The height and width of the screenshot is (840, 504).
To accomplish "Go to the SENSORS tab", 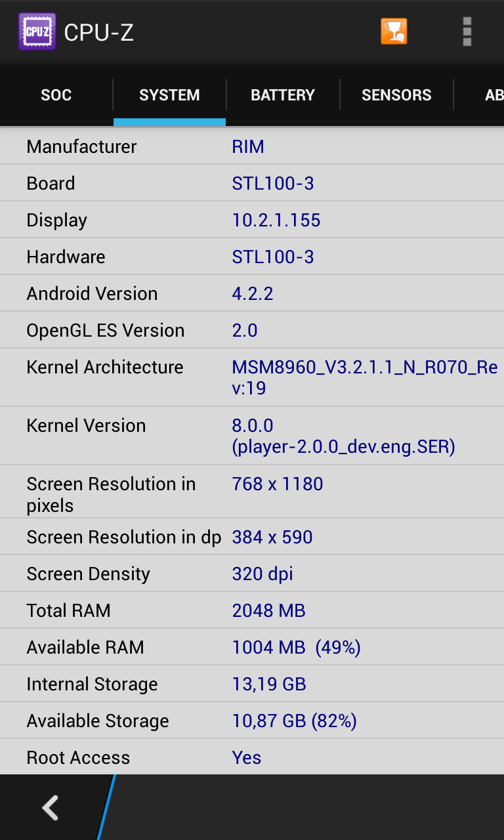I will pyautogui.click(x=396, y=95).
